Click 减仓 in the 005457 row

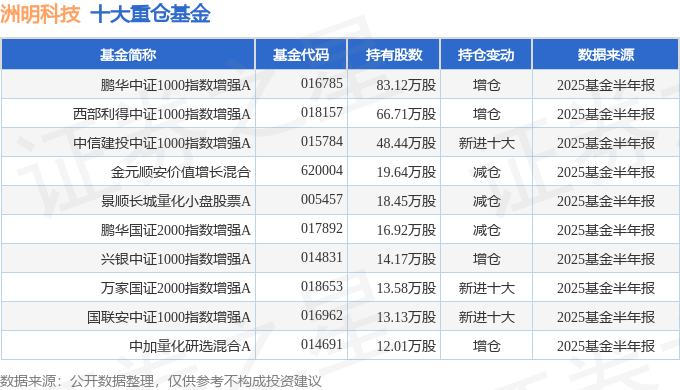(x=487, y=201)
